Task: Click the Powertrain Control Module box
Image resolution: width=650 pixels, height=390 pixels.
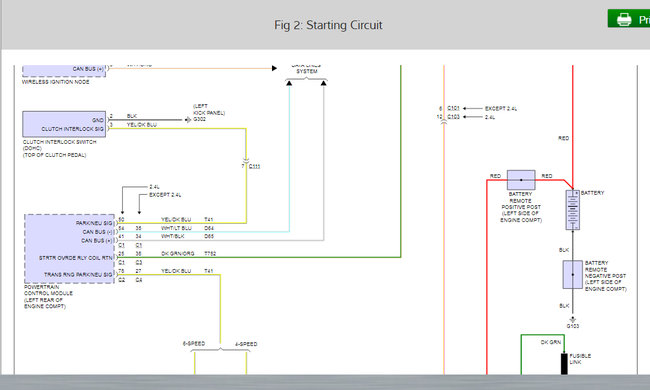Action: point(69,249)
